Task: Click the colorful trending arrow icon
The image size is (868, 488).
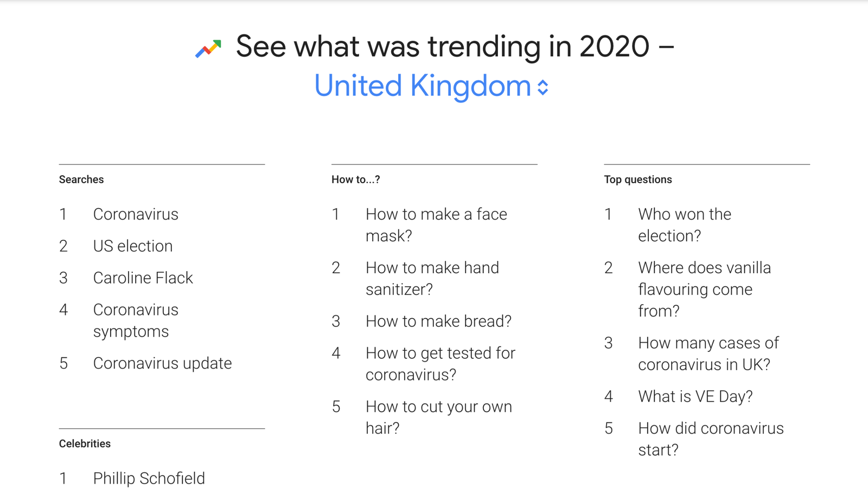Action: (x=208, y=48)
